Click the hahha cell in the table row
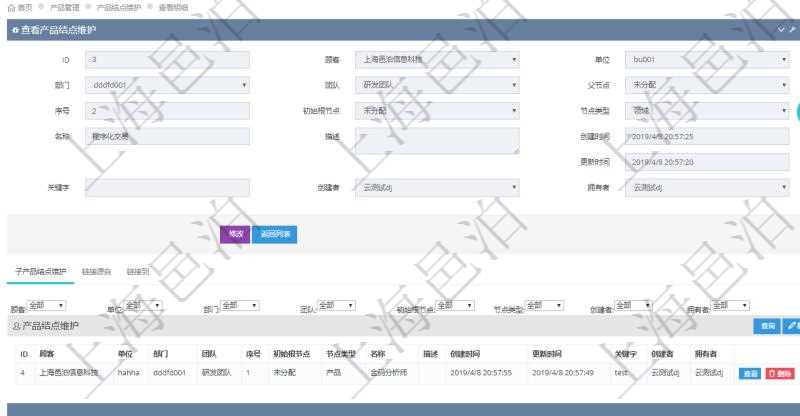 click(129, 373)
